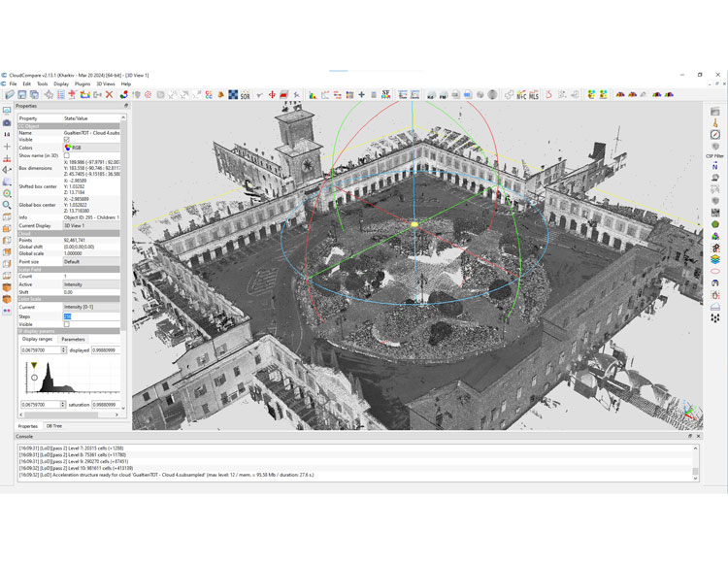Click the green sphere icon on right toolbar
The height and width of the screenshot is (564, 728).
coord(715,224)
